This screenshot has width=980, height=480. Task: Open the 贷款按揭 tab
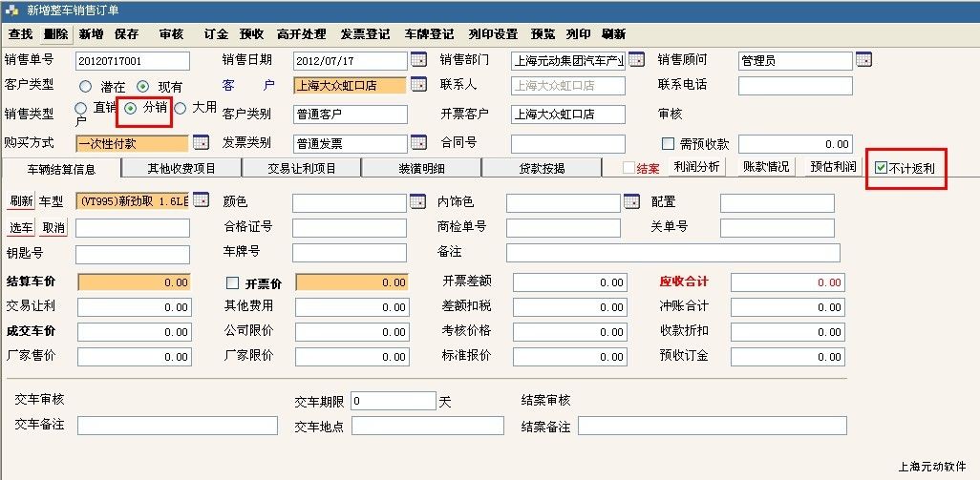point(541,168)
